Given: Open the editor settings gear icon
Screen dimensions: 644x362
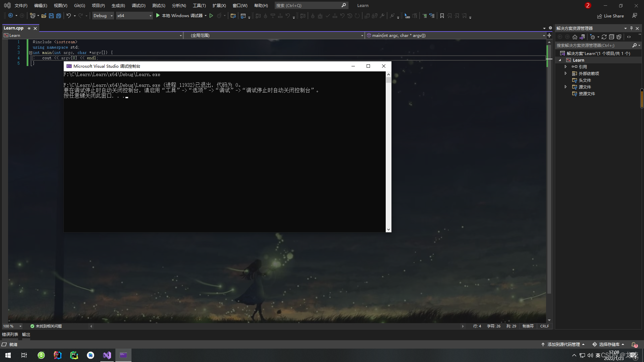Looking at the screenshot, I should [550, 28].
